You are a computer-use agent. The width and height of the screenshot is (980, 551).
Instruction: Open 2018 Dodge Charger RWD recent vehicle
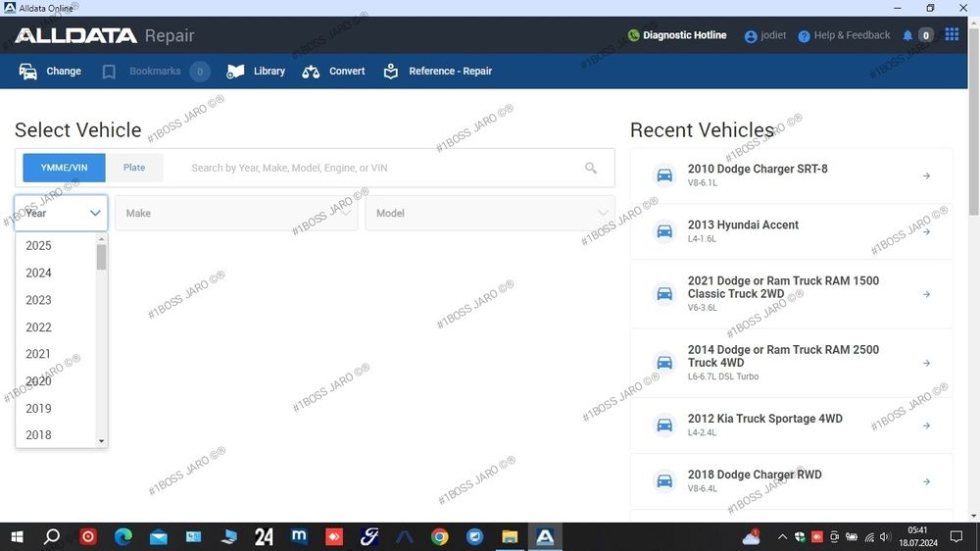coord(791,481)
